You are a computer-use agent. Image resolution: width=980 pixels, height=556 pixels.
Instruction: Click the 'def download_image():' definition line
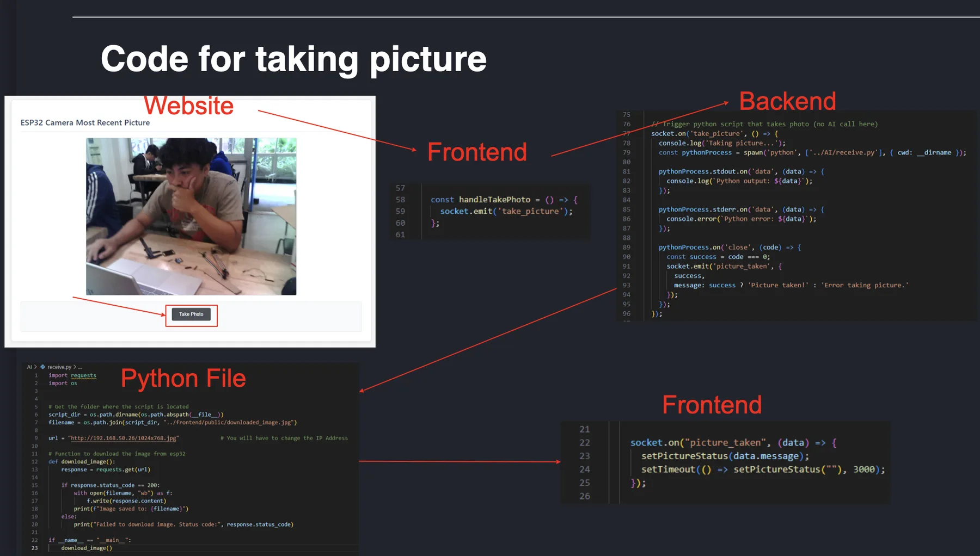coord(82,461)
